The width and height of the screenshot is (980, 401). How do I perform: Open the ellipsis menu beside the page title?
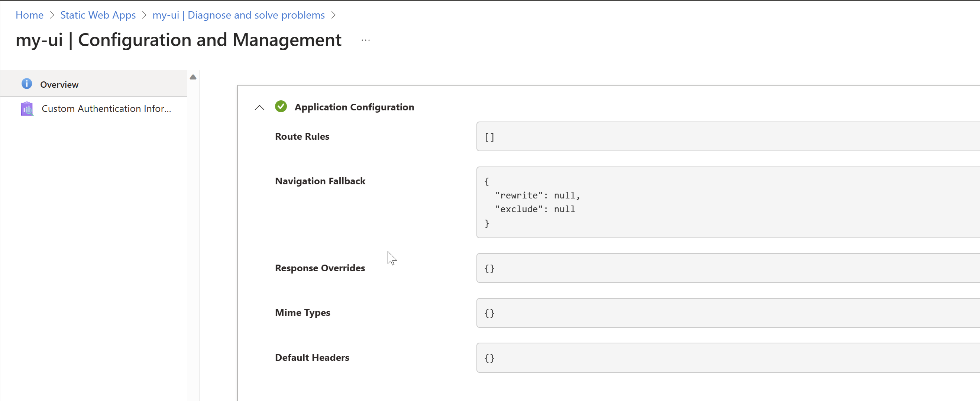(365, 39)
